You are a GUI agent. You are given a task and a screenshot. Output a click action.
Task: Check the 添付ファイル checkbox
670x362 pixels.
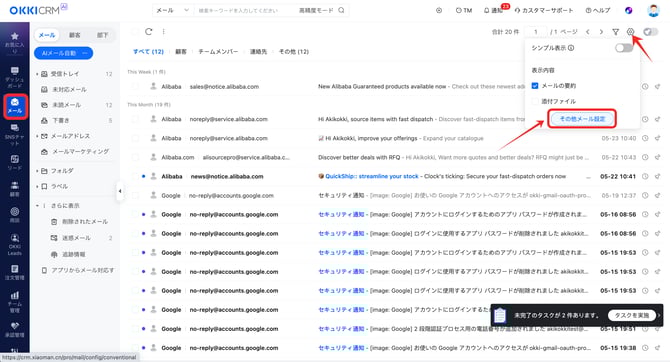click(x=535, y=101)
